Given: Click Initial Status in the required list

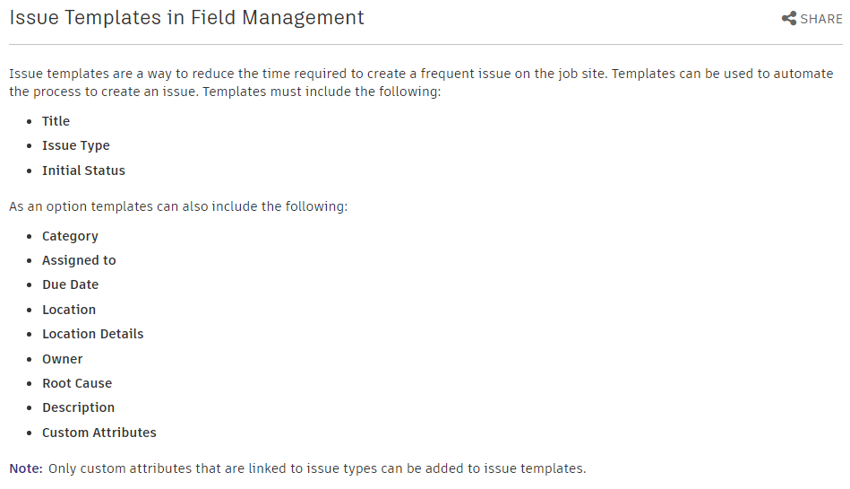Looking at the screenshot, I should (83, 170).
